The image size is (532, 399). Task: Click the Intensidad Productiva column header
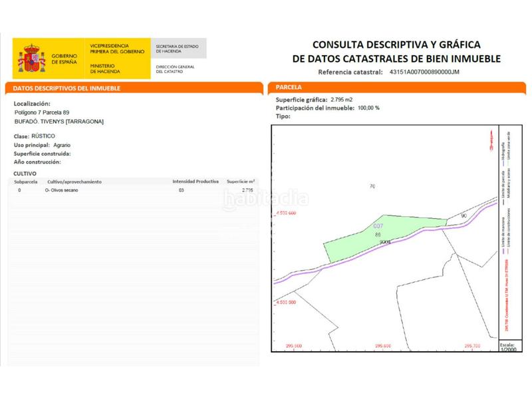click(195, 181)
